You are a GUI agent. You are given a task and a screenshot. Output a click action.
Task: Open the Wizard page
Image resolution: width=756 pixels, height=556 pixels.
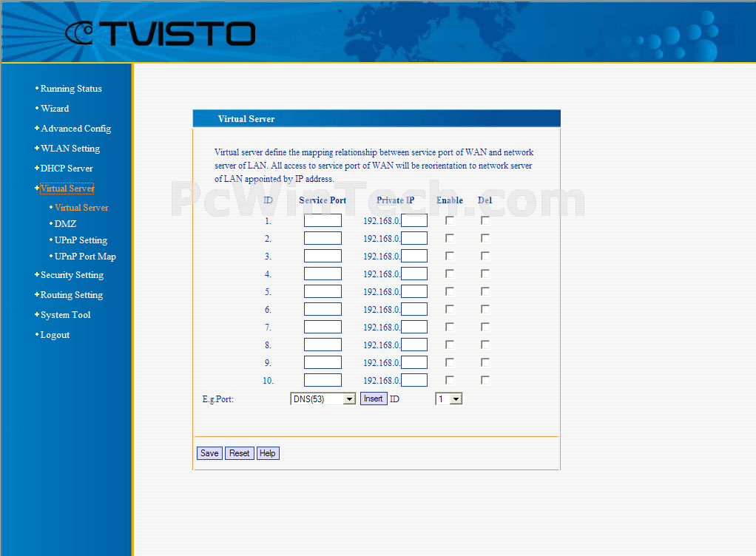pos(55,109)
